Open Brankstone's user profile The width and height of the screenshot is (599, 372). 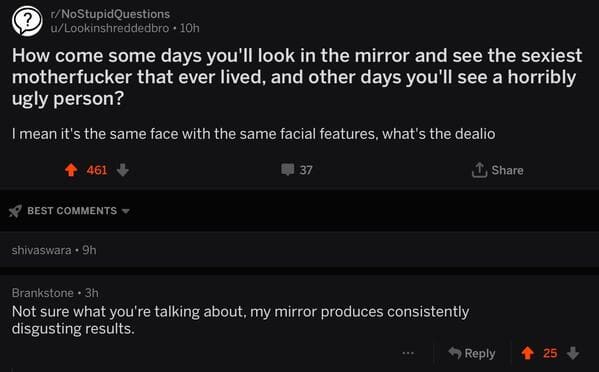pyautogui.click(x=42, y=293)
